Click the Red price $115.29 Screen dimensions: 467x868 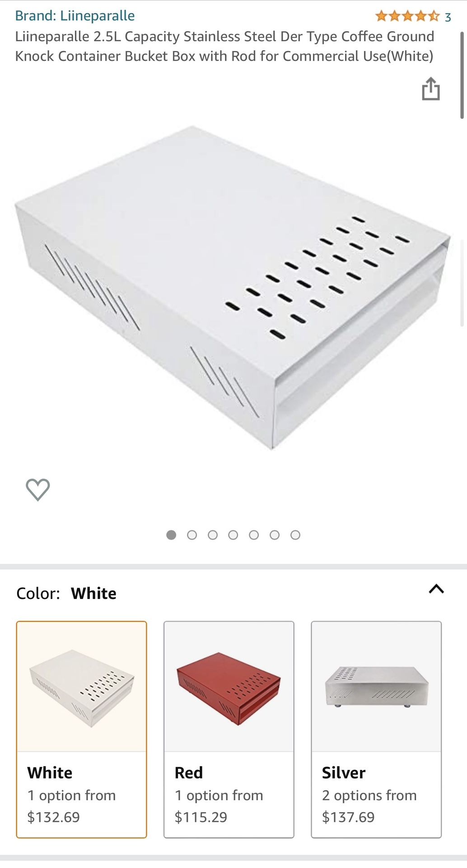pyautogui.click(x=201, y=817)
